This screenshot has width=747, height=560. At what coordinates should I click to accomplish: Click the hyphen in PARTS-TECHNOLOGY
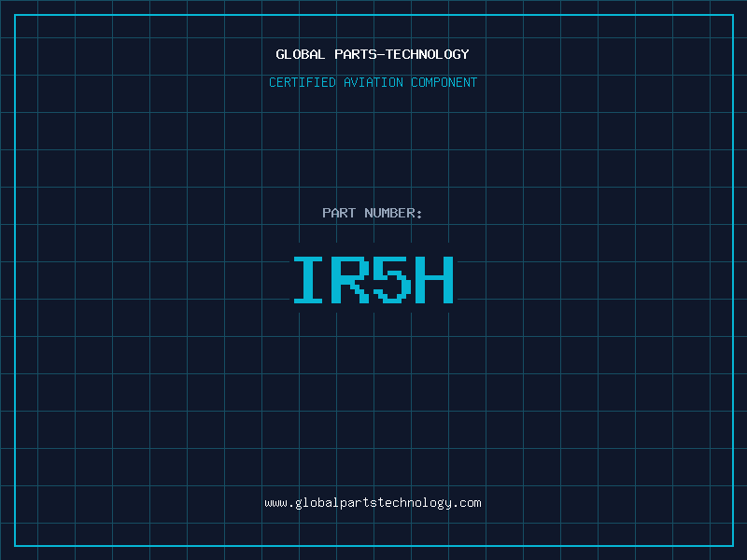click(381, 54)
